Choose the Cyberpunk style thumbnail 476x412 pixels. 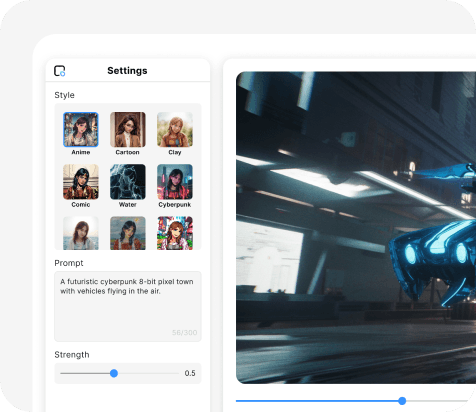(x=175, y=182)
